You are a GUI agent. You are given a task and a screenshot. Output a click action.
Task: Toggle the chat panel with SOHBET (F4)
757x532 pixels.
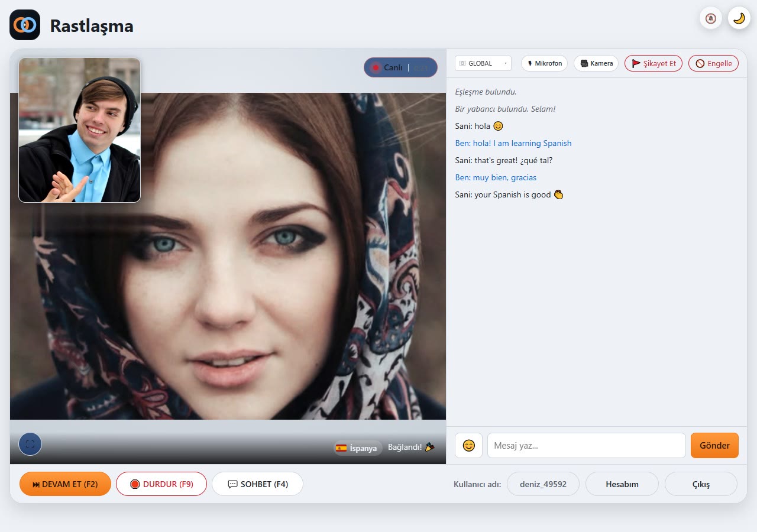point(257,484)
